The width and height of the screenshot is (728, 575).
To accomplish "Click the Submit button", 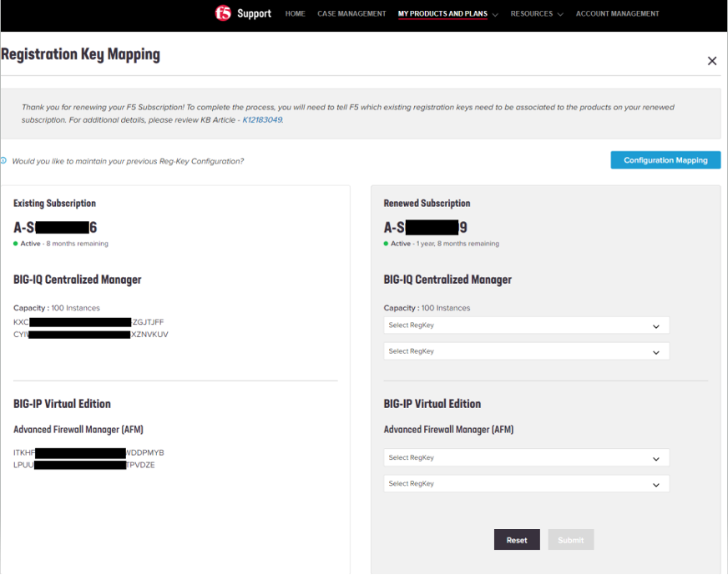I will click(x=570, y=540).
